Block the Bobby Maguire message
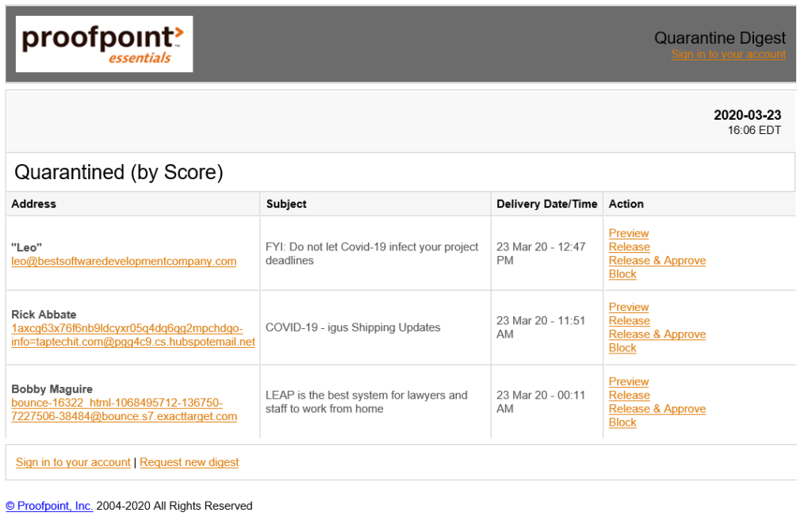 click(622, 423)
